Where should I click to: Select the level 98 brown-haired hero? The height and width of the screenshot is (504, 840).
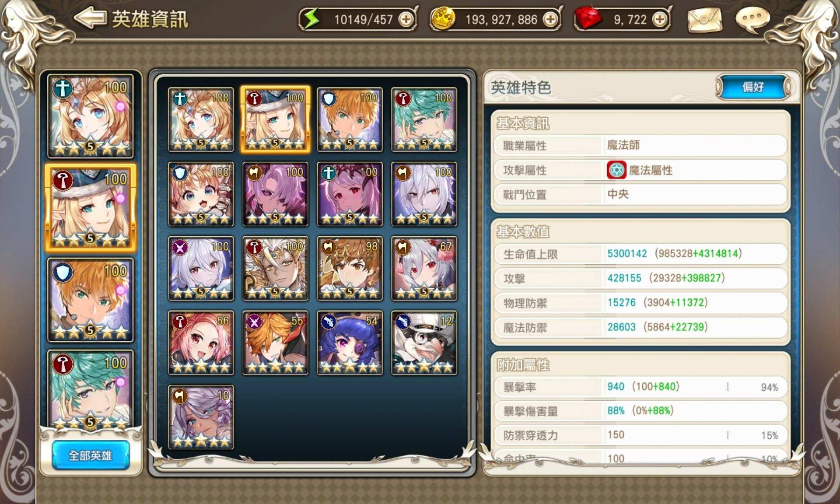(350, 269)
